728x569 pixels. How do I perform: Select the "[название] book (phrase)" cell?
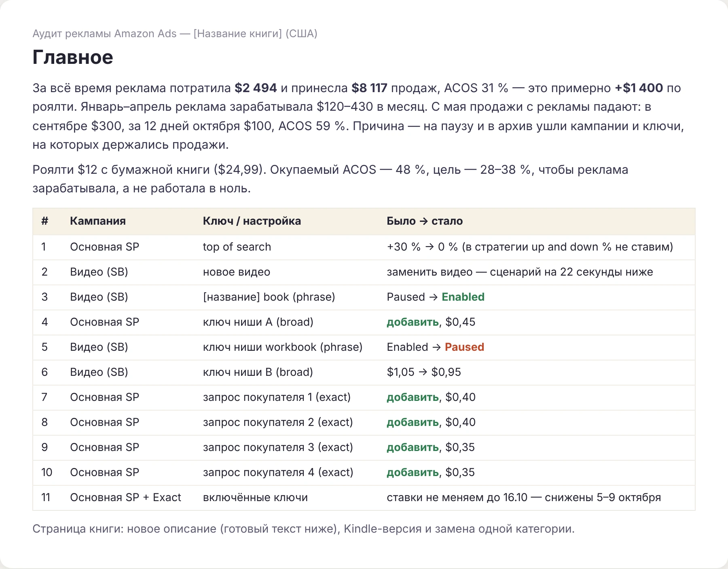tap(269, 297)
